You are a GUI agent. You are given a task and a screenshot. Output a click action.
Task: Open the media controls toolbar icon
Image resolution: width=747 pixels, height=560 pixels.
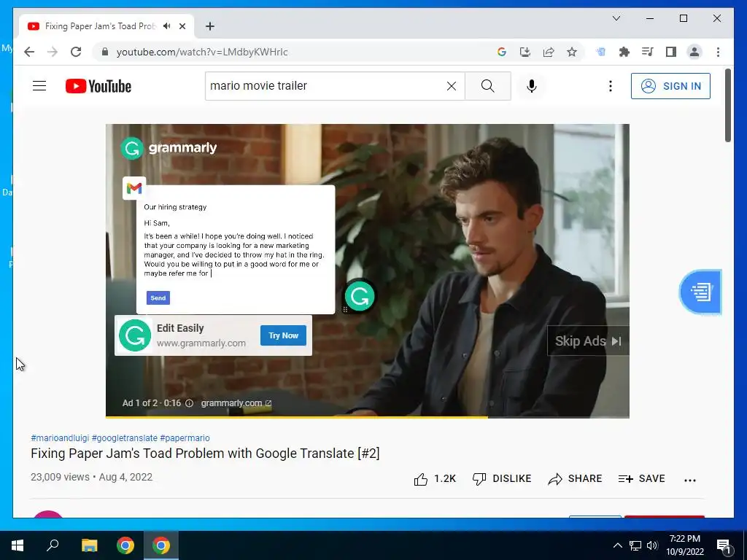[x=648, y=52]
